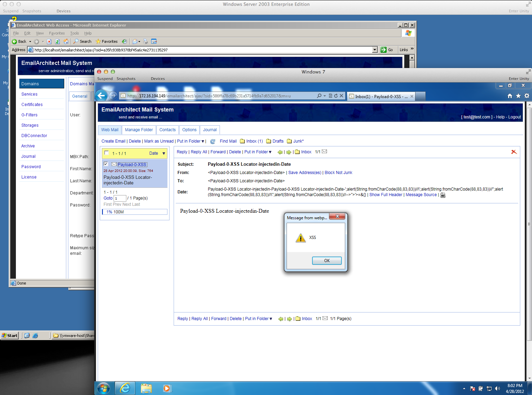Click Go button in the Server 2003 IE address bar
This screenshot has width=532, height=395.
387,50
